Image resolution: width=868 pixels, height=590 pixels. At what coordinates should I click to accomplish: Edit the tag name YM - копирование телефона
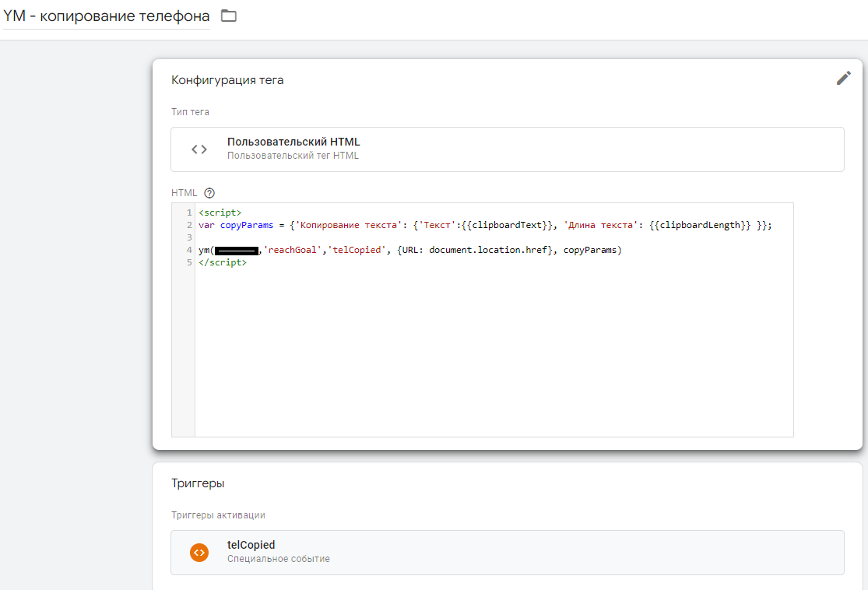pos(107,16)
